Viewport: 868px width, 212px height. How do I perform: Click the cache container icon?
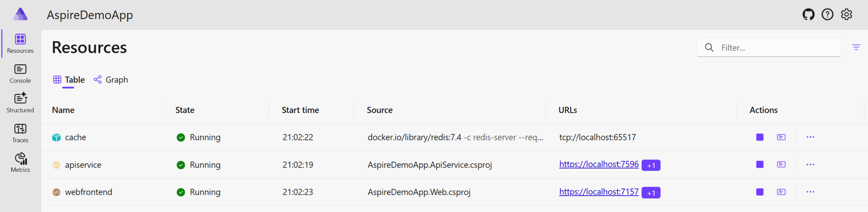[56, 137]
